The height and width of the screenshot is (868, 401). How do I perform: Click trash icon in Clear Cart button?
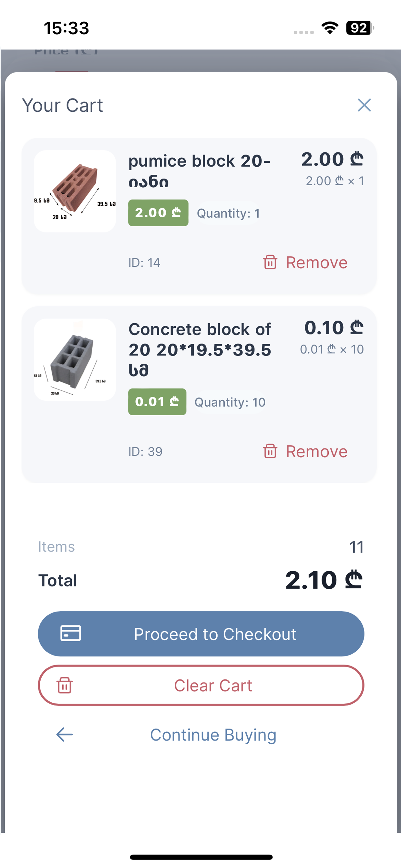tap(64, 685)
